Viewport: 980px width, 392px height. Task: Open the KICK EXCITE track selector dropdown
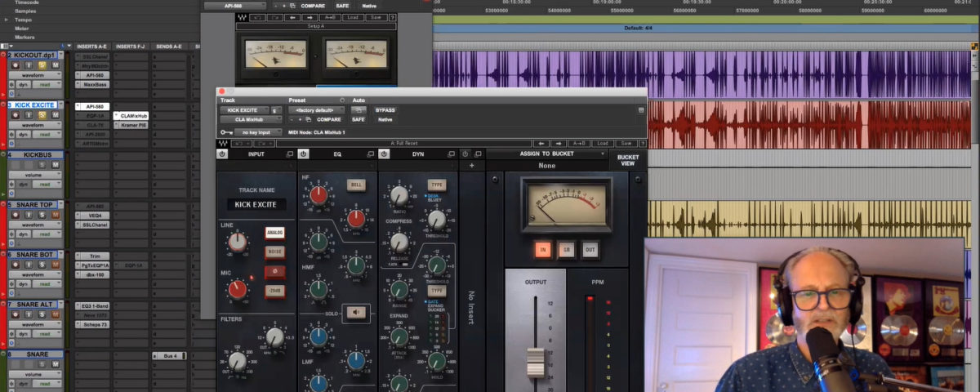(244, 109)
